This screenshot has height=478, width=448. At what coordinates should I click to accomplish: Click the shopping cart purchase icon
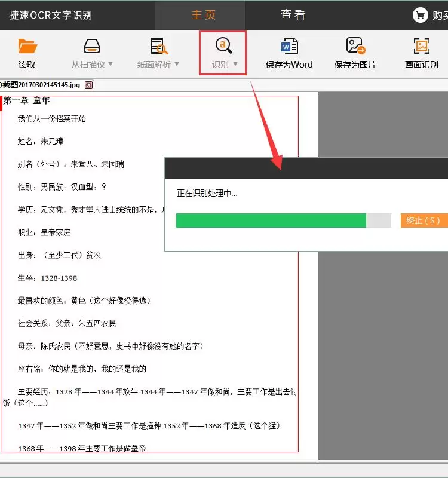pos(421,15)
